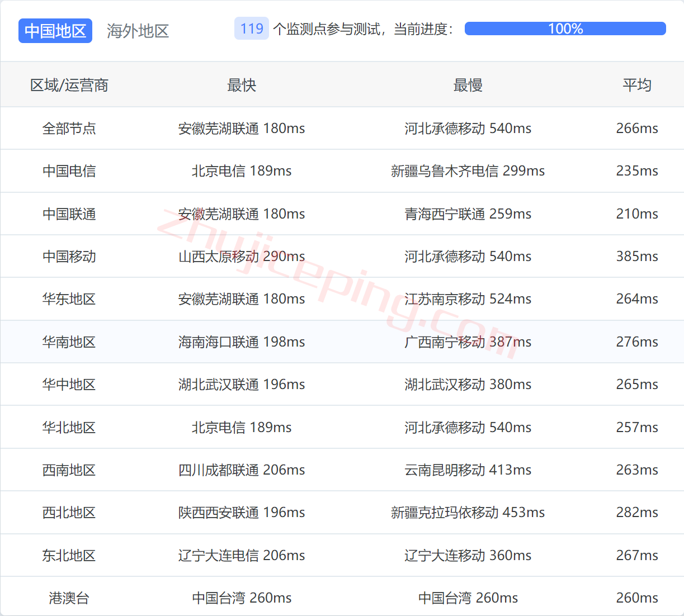The width and height of the screenshot is (684, 616).
Task: Click 河北承德移动 540ms in 华北地区 row
Action: pyautogui.click(x=468, y=427)
